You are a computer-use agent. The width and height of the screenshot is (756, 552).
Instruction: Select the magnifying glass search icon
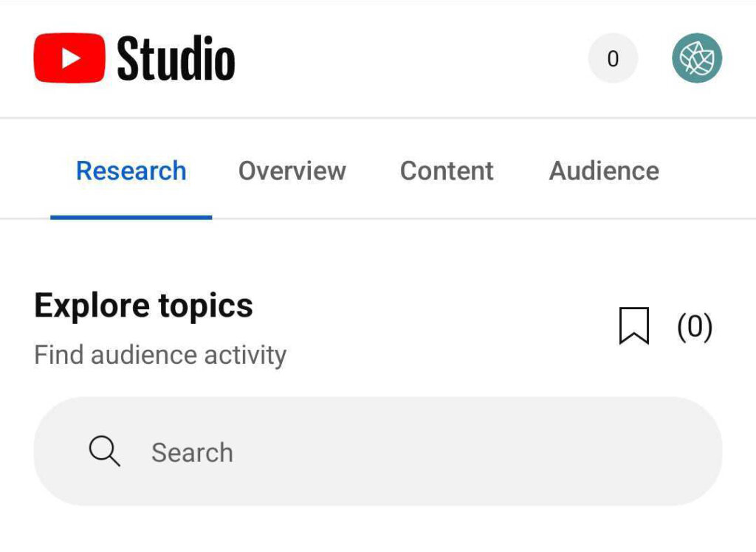[103, 452]
